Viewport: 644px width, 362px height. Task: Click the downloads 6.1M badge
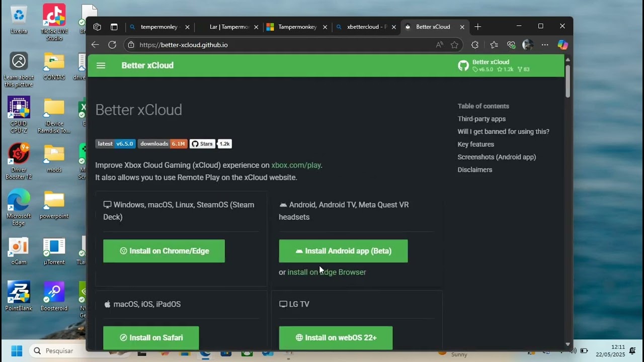pos(163,144)
